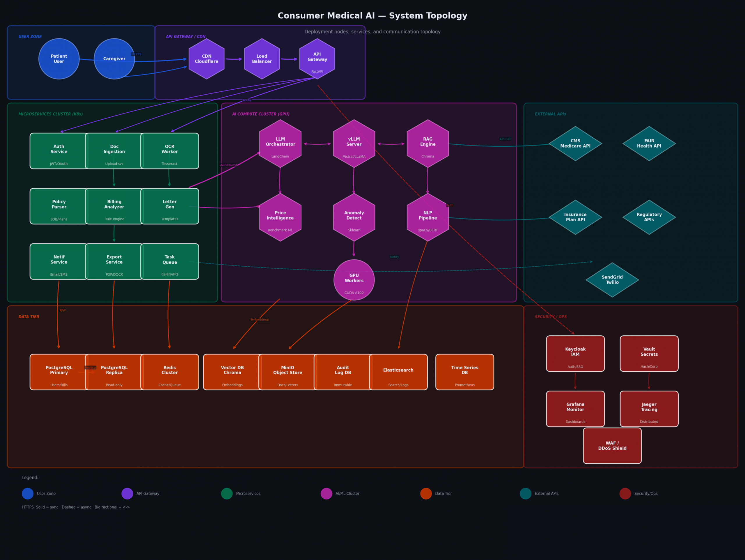Click the Elasticsearch data node

tap(398, 372)
